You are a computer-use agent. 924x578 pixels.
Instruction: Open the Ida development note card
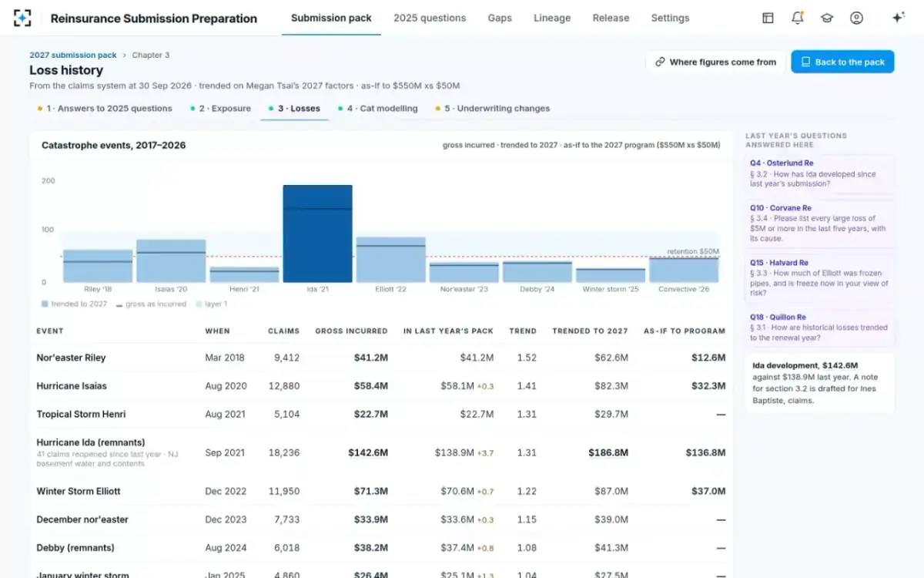[820, 384]
